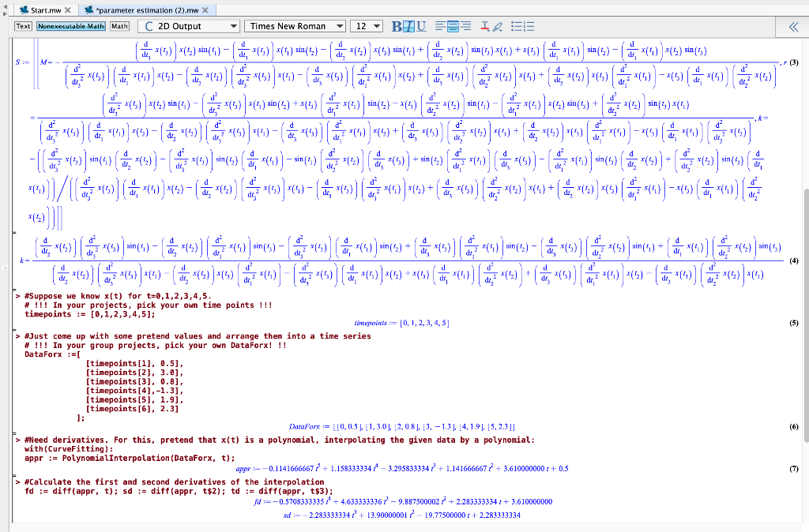Select the annotation pen tool
The width and height of the screenshot is (809, 532).
(x=498, y=28)
